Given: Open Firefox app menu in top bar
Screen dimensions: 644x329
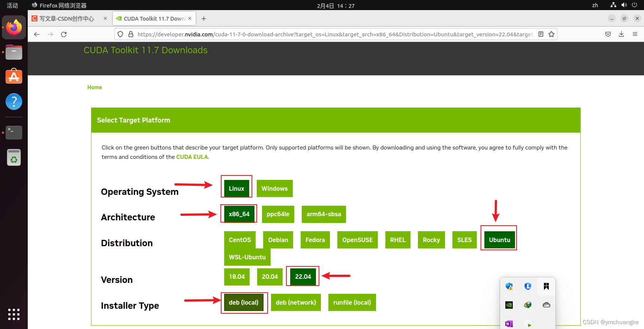Looking at the screenshot, I should (59, 5).
